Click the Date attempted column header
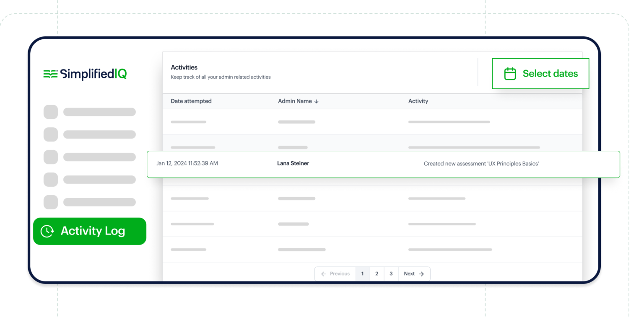Screen dimensions: 644x317 click(191, 101)
